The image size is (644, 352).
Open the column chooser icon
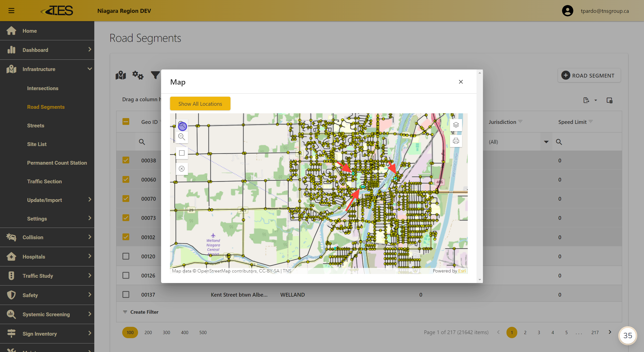[x=609, y=100]
